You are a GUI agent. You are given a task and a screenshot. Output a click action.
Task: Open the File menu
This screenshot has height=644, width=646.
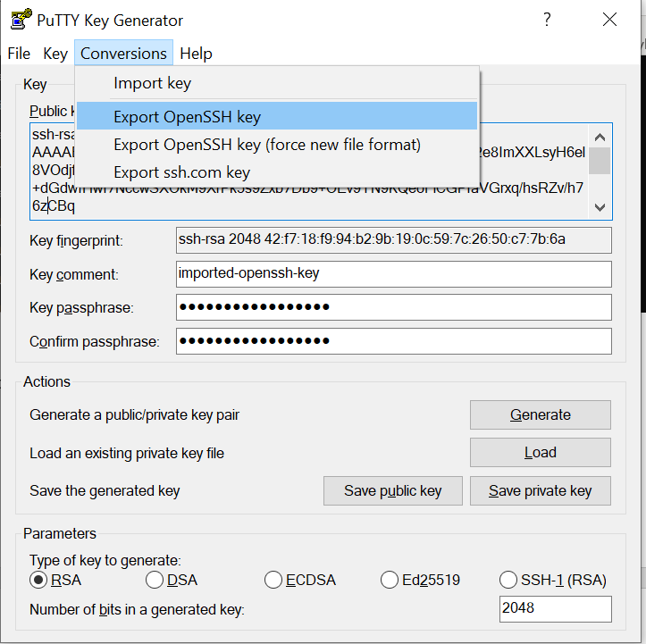click(x=19, y=54)
